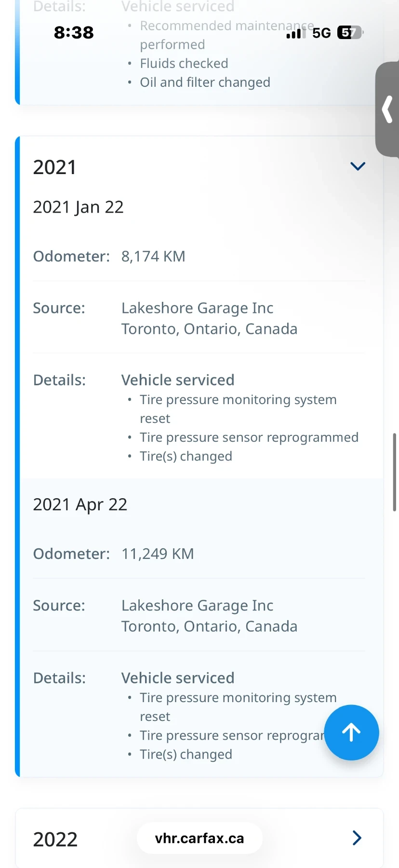Tap the Vehicle serviced details heading
The width and height of the screenshot is (399, 868).
coord(178,380)
